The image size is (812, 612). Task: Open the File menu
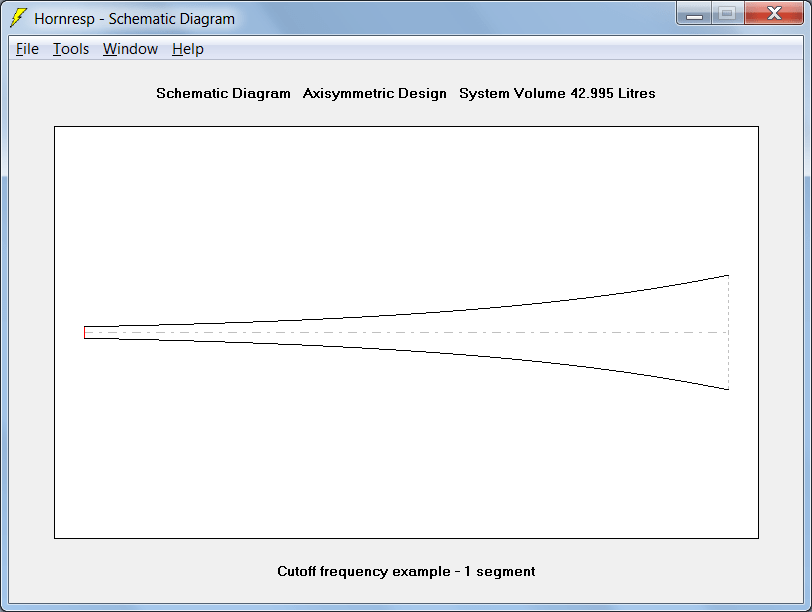point(27,49)
